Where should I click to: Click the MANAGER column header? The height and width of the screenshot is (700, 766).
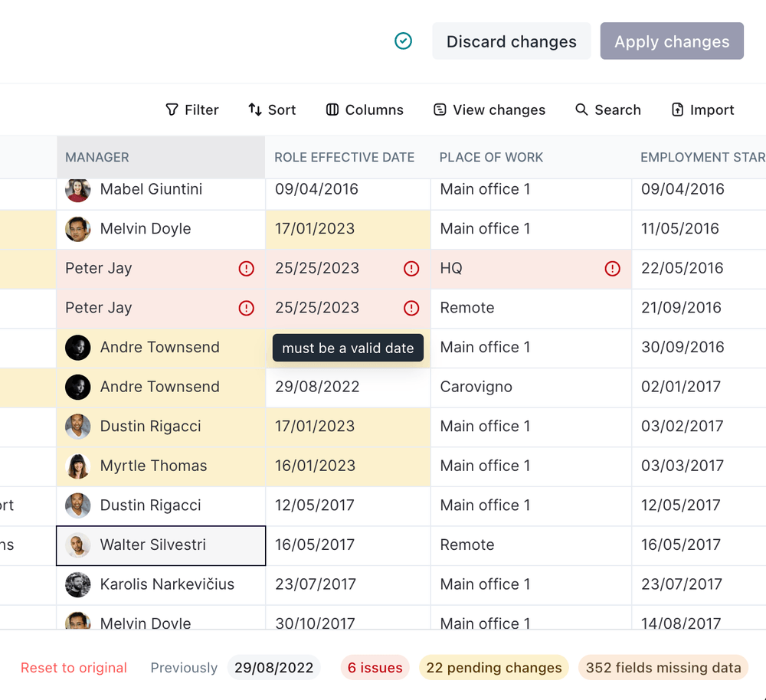(x=97, y=157)
